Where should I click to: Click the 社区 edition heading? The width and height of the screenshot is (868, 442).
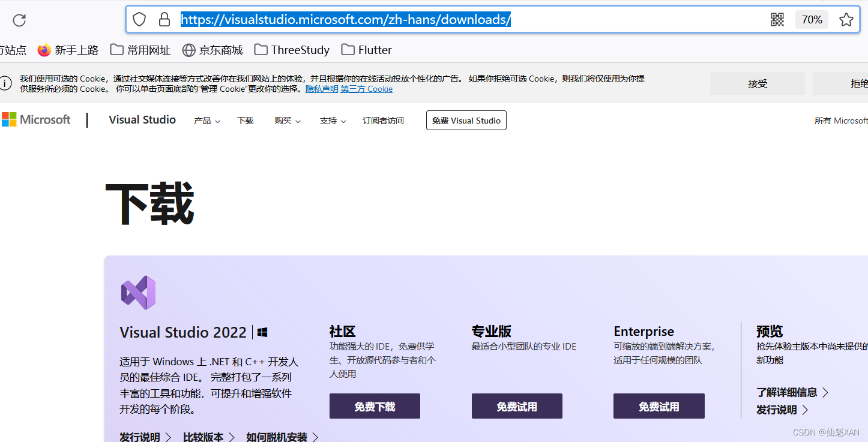(x=342, y=331)
